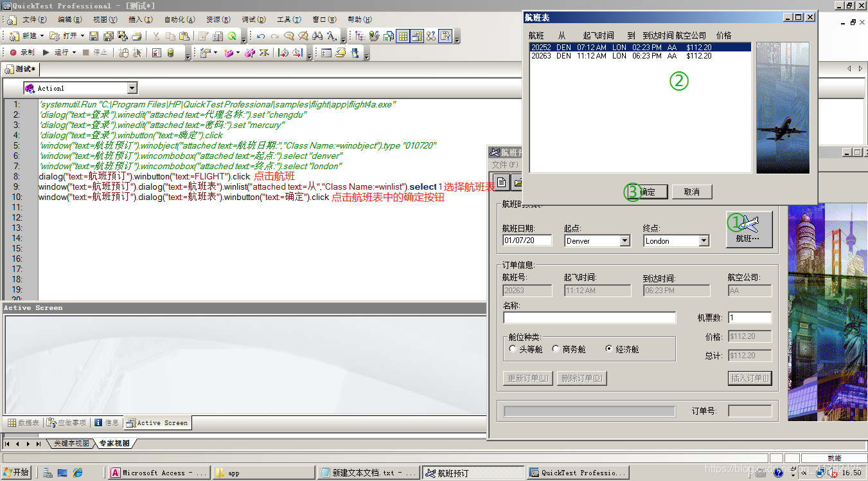Click the 机票数 input field
Image resolution: width=868 pixels, height=481 pixels.
click(750, 318)
